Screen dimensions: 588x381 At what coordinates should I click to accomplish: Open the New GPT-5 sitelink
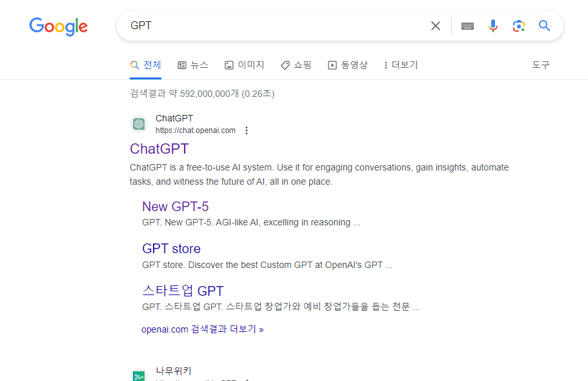175,207
